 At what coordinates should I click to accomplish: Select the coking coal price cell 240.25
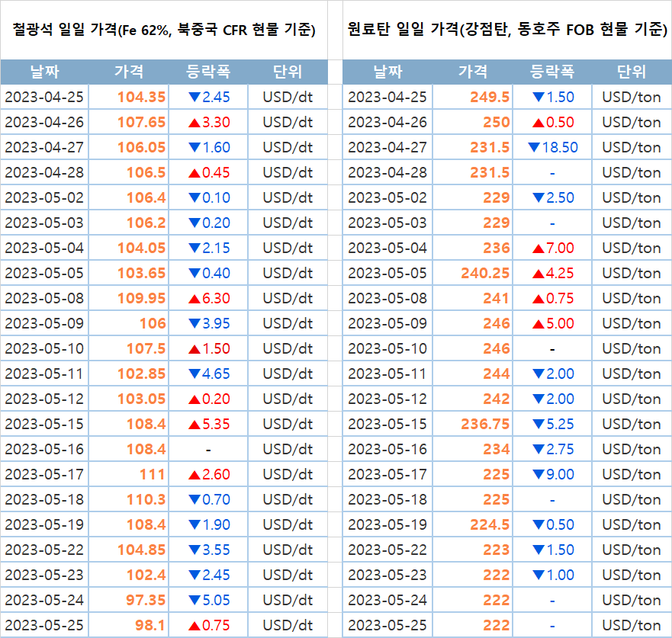(485, 273)
